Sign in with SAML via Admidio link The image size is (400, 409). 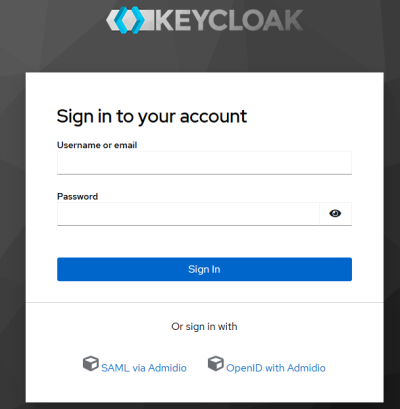(144, 368)
